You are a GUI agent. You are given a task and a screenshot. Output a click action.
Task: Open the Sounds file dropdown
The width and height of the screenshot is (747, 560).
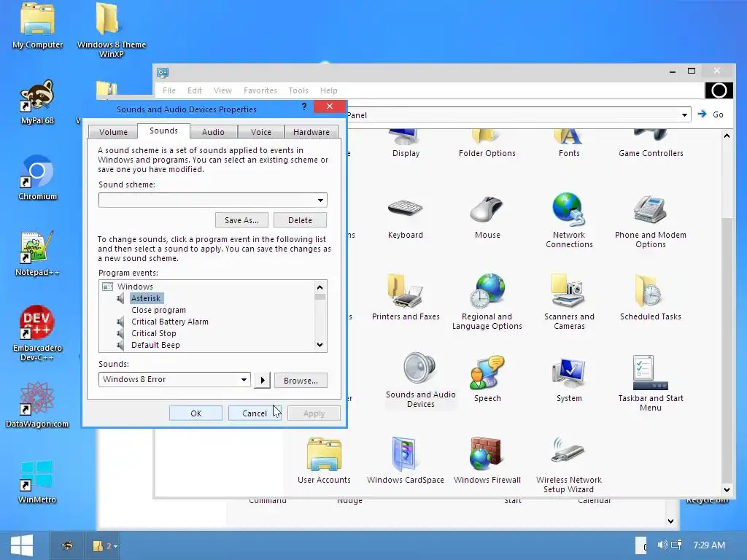(244, 379)
